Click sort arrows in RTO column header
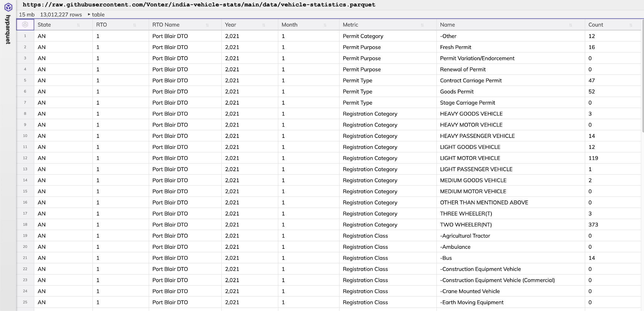This screenshot has height=311, width=644. (135, 25)
